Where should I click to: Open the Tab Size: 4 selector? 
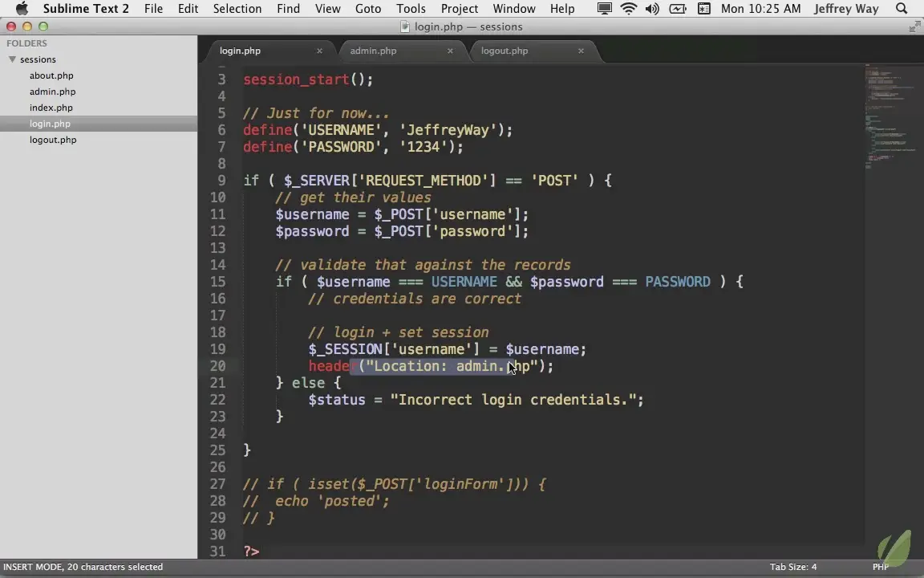click(x=793, y=567)
